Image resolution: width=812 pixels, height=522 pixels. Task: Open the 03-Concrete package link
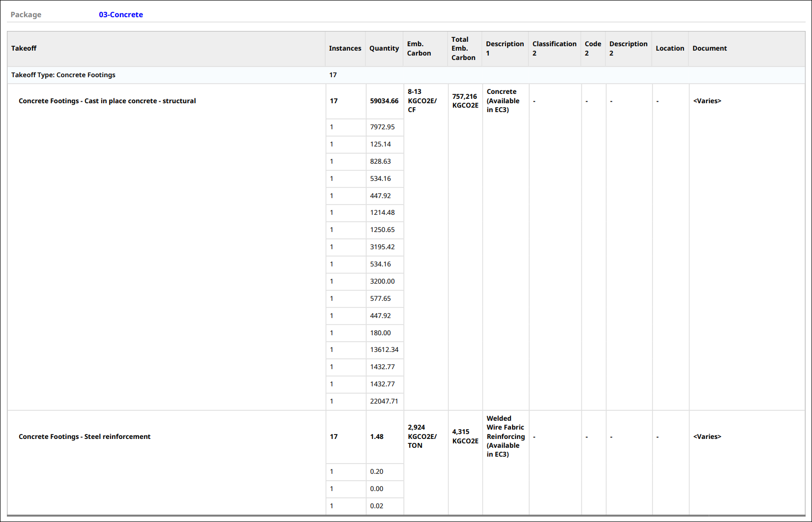click(x=120, y=15)
